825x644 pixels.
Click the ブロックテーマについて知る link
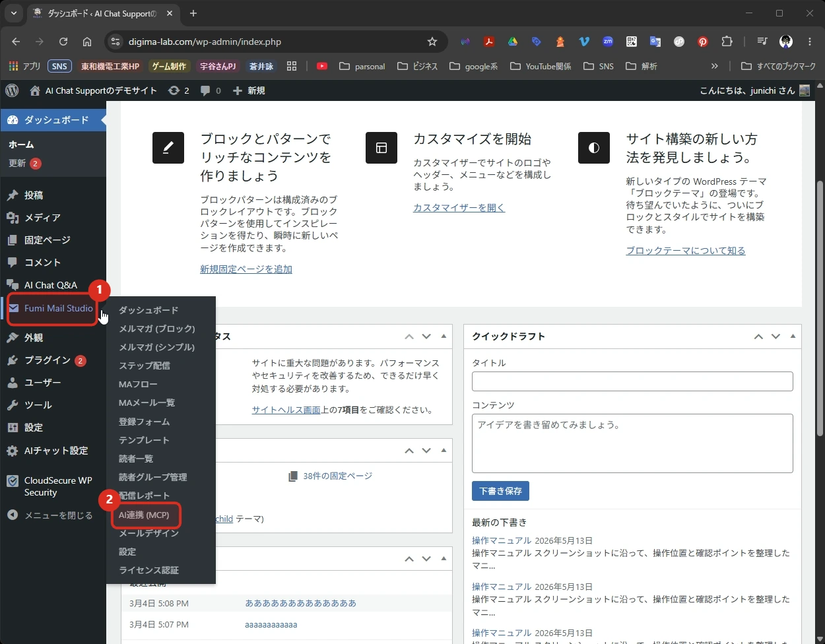[686, 251]
